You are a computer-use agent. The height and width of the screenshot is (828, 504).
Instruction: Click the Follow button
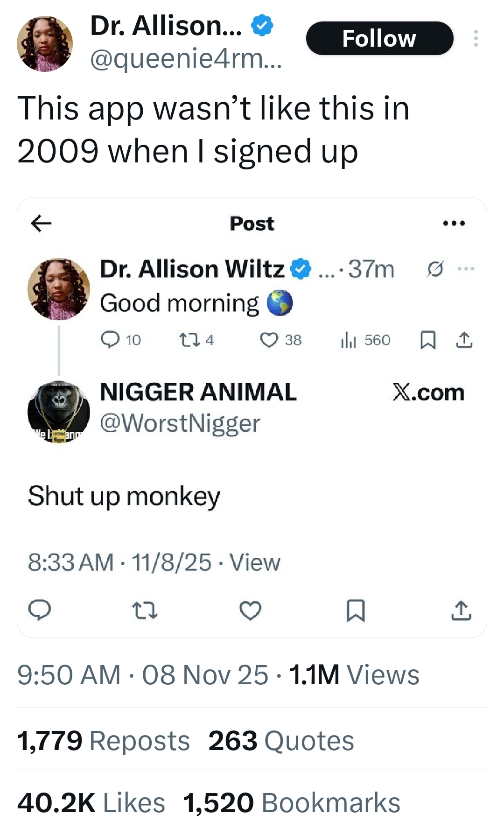(x=379, y=38)
